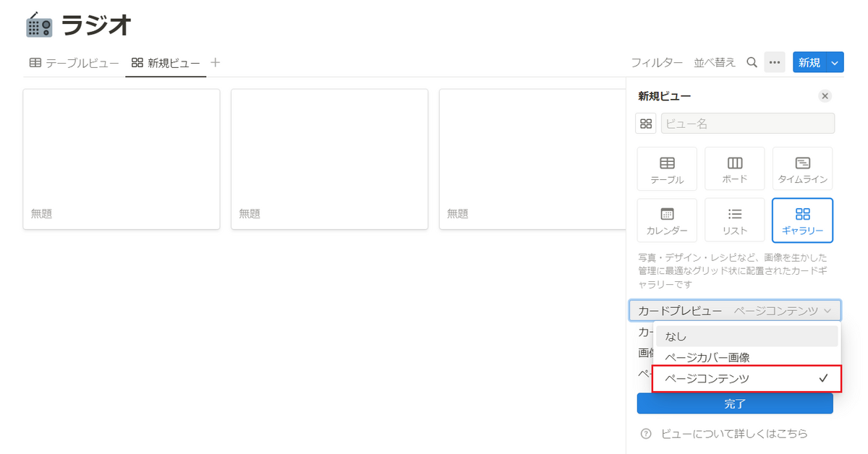
Task: Select the カレンダー view type
Action: pyautogui.click(x=667, y=220)
